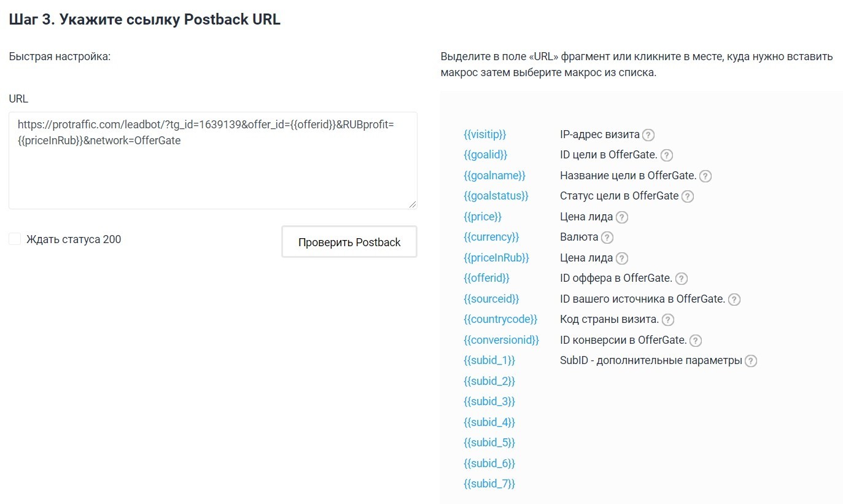Screen dimensions: 843x504
Task: Click help icon next to Валюта
Action: pyautogui.click(x=607, y=238)
